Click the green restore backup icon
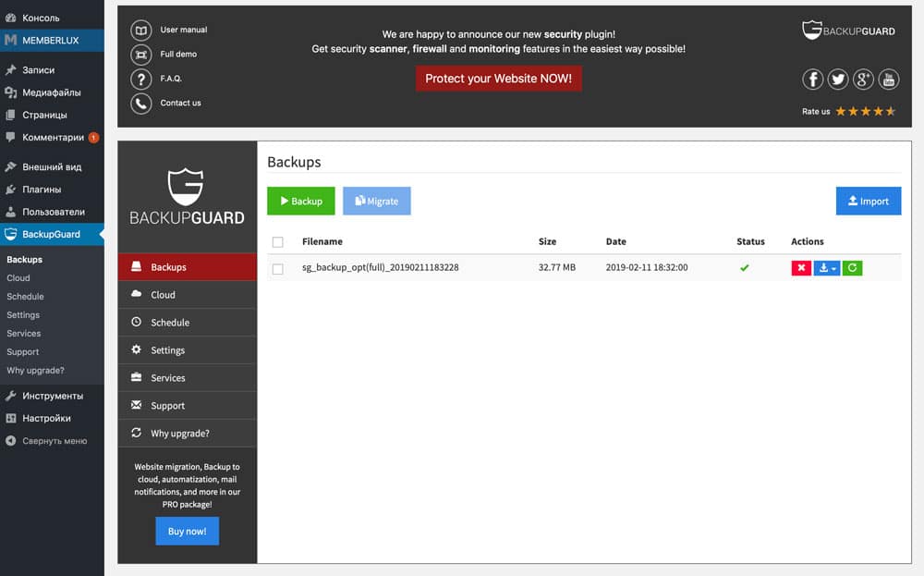The width and height of the screenshot is (924, 576). (x=852, y=268)
